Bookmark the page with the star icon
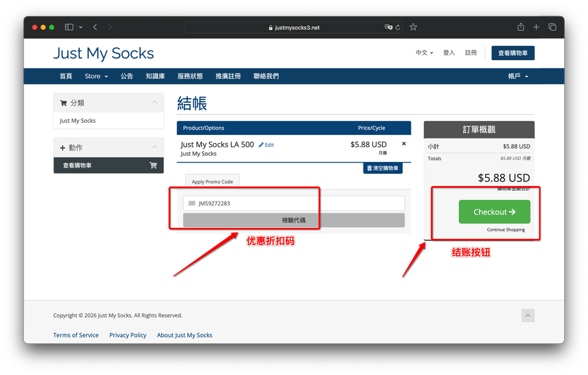Viewport: 588px width, 375px height. [413, 27]
